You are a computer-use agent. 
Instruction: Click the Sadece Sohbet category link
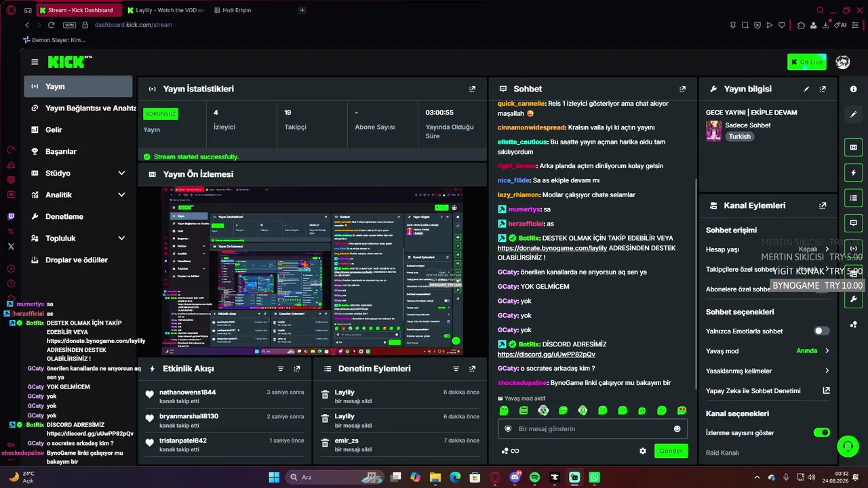coord(748,125)
